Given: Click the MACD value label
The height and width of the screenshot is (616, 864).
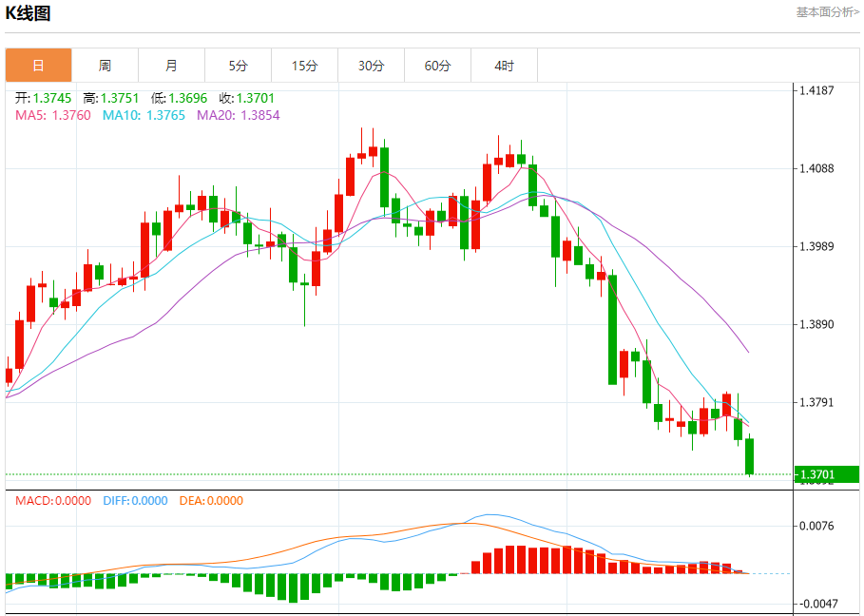Looking at the screenshot, I should tap(53, 501).
